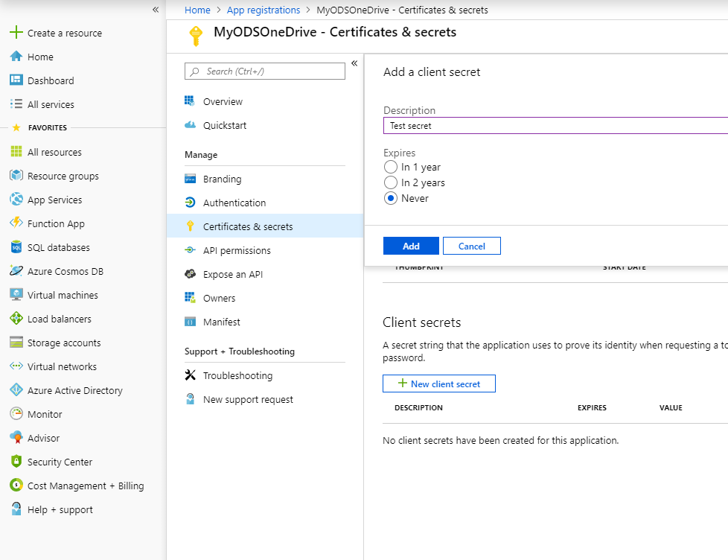Click the Azure Cosmos DB icon
Image resolution: width=728 pixels, height=560 pixels.
(16, 271)
